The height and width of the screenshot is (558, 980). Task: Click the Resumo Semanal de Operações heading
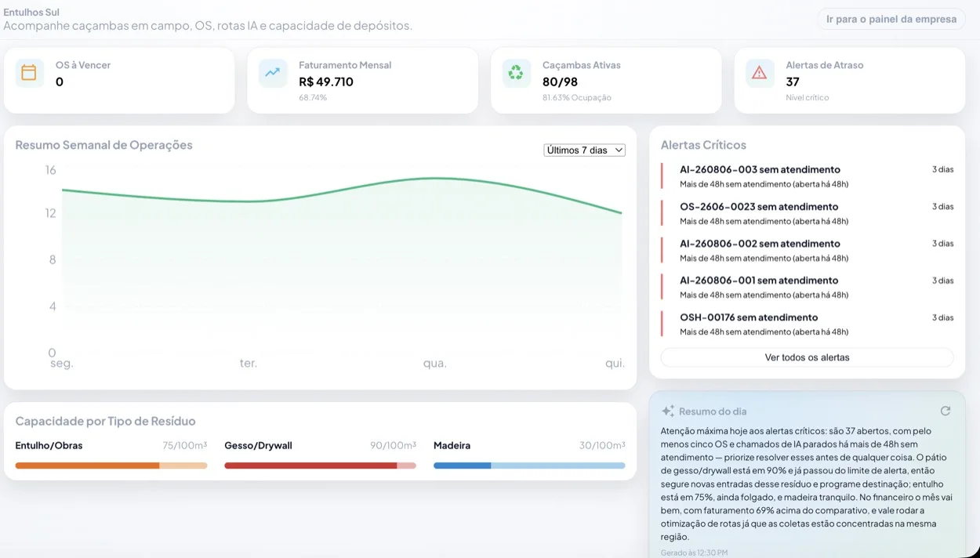point(103,145)
